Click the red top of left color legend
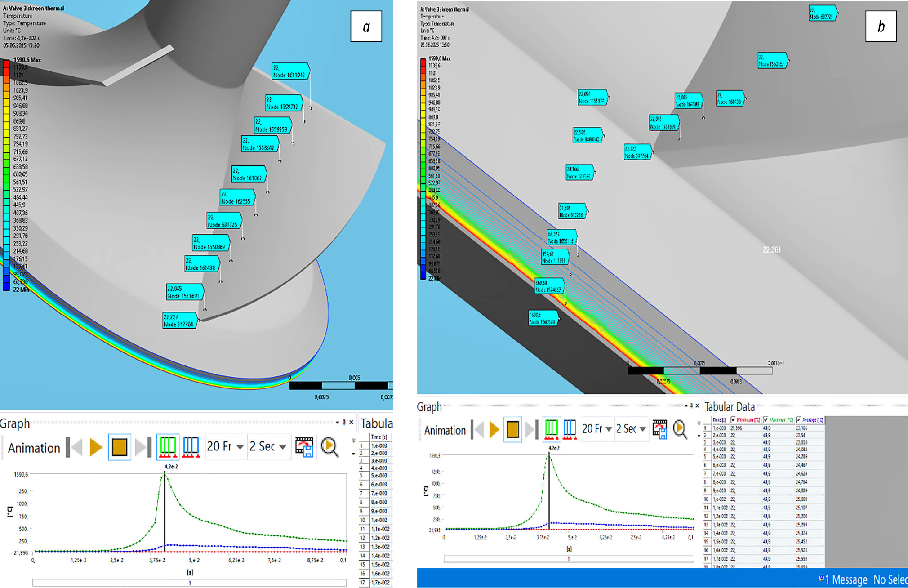The width and height of the screenshot is (908, 588). click(6, 64)
